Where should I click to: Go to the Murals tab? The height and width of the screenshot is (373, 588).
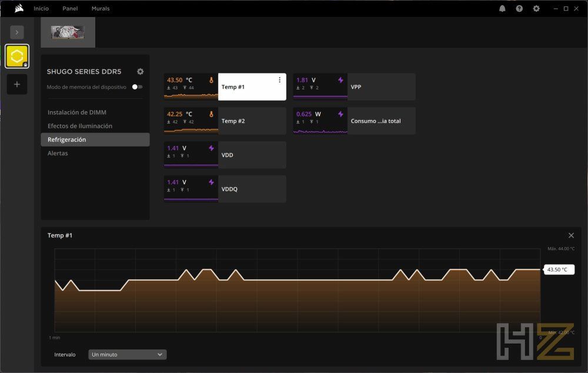tap(101, 8)
